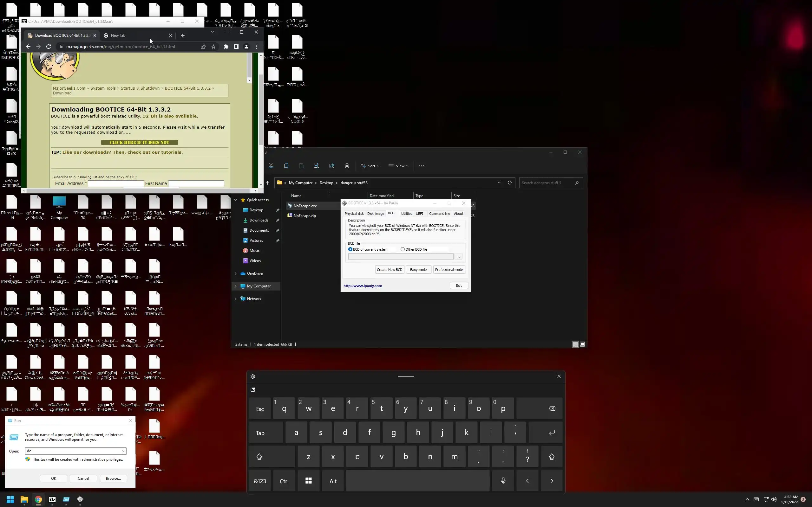Switch to the Utilities tab in BOOTICE

click(x=406, y=214)
